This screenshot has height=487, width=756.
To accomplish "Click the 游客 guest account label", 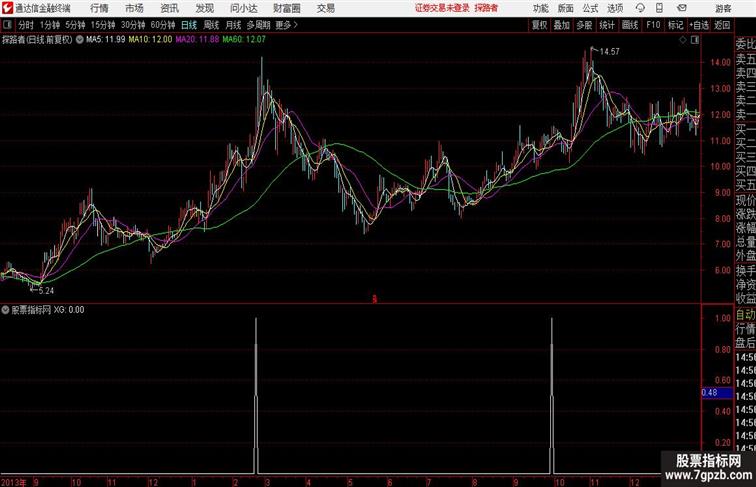I will pos(723,9).
